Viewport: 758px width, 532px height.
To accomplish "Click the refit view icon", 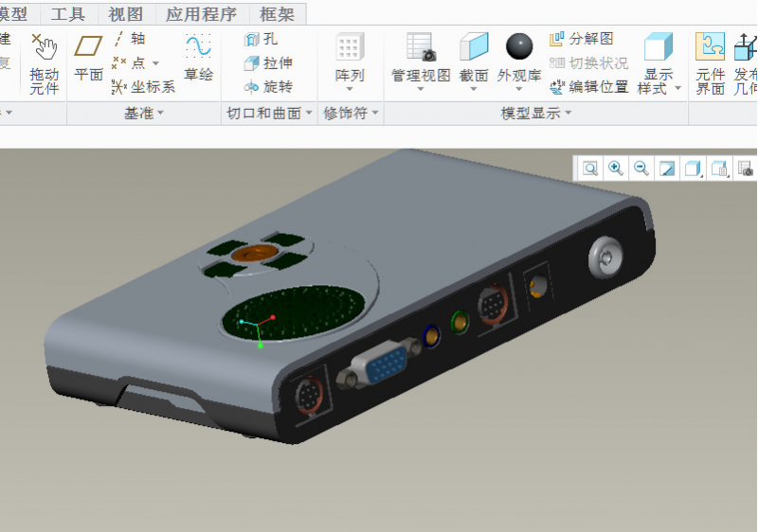I will tap(590, 168).
